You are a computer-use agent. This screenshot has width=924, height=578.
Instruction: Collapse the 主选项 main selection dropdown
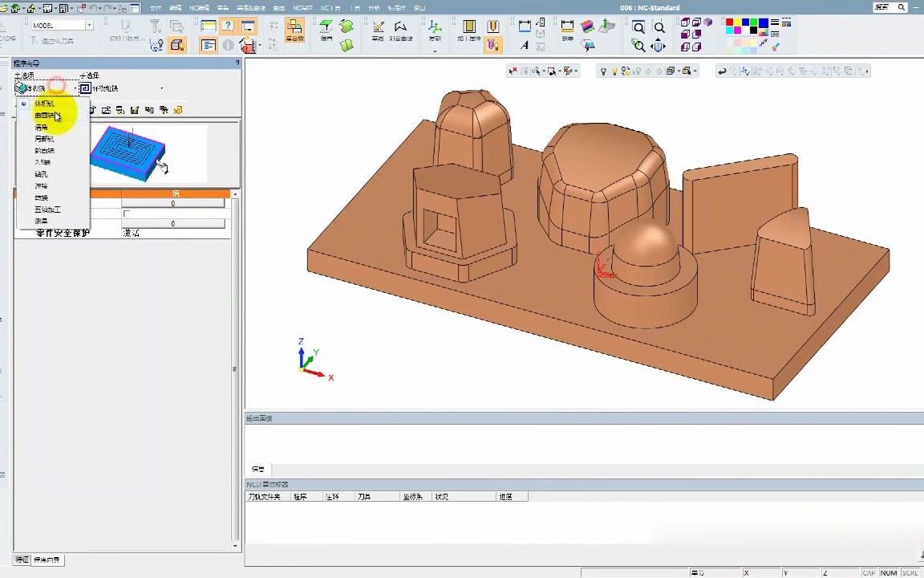pyautogui.click(x=76, y=88)
